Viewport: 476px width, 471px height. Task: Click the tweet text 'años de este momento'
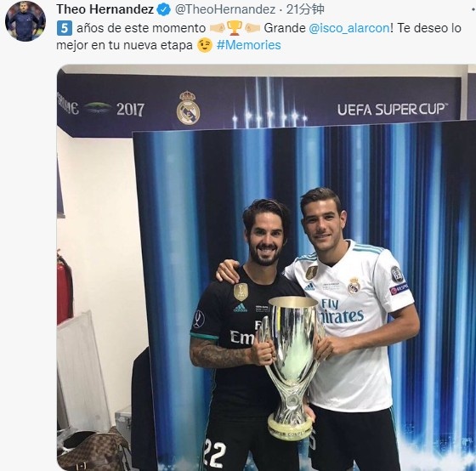[141, 28]
